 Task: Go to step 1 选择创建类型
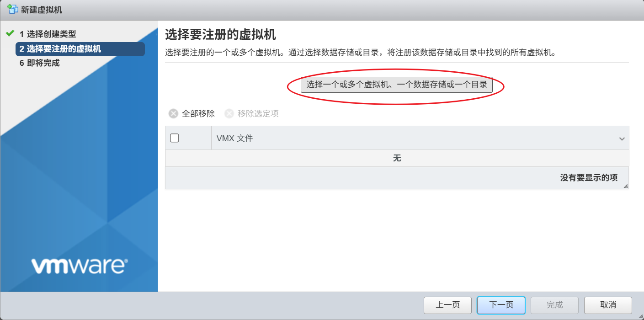(48, 34)
